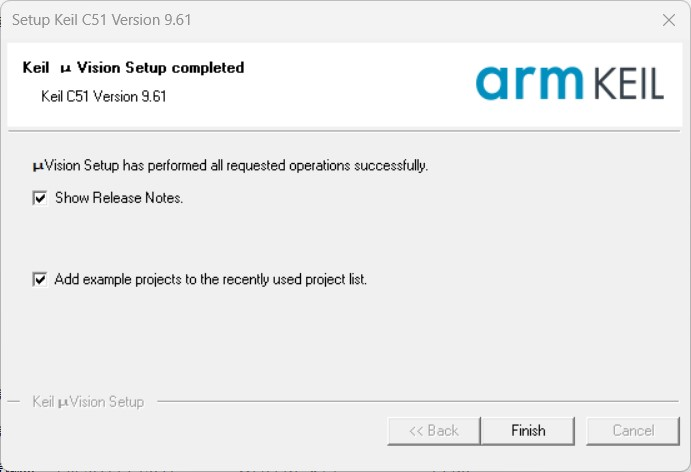Image resolution: width=691 pixels, height=472 pixels.
Task: Click the grey "KEIL" logo text
Action: [629, 84]
